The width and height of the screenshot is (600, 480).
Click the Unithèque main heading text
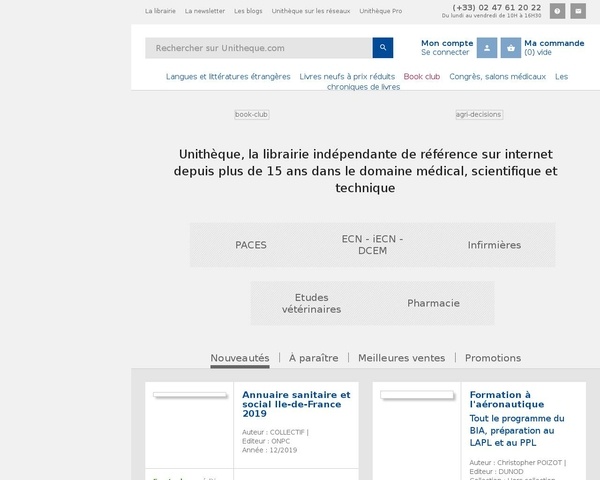coord(365,171)
